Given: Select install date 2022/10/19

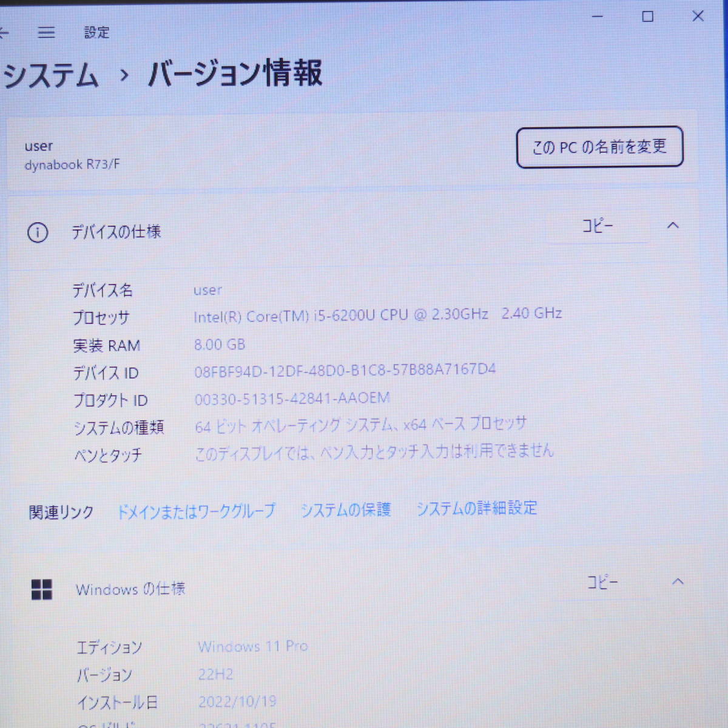Looking at the screenshot, I should click(238, 702).
